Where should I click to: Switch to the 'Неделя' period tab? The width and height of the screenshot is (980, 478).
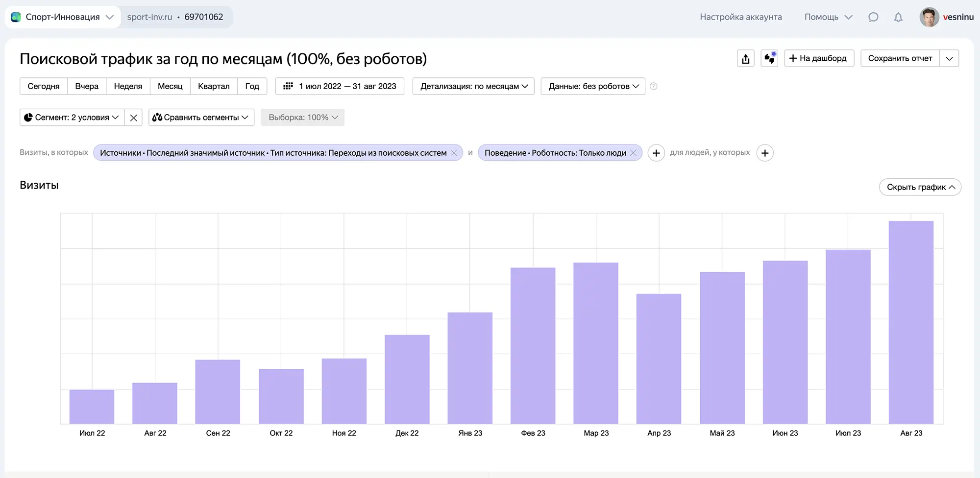[128, 86]
